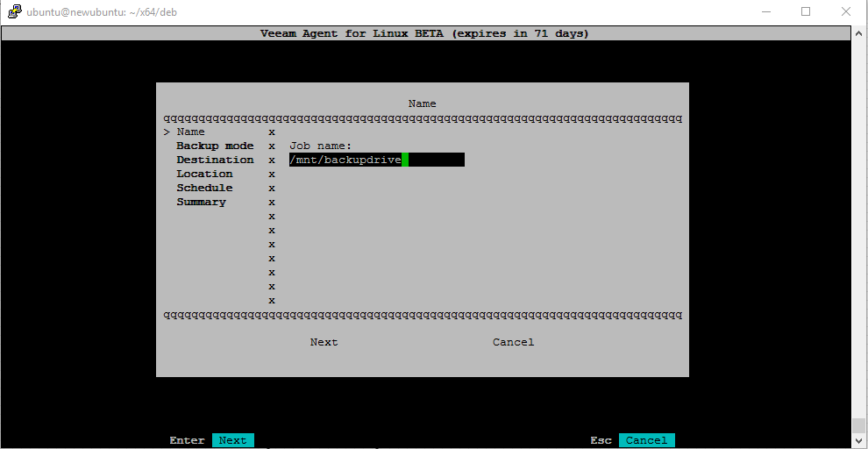Click the Name heading atop the dialog
This screenshot has height=449, width=868.
point(422,103)
